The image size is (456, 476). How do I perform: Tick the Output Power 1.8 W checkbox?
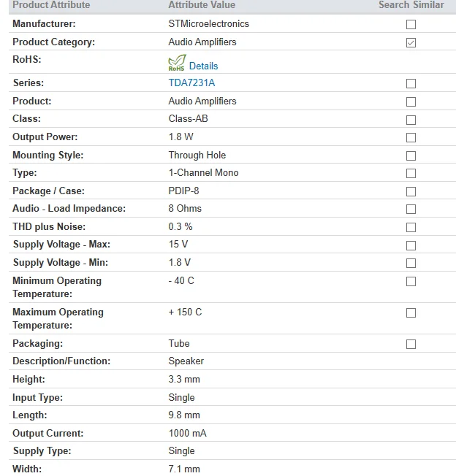pos(411,137)
